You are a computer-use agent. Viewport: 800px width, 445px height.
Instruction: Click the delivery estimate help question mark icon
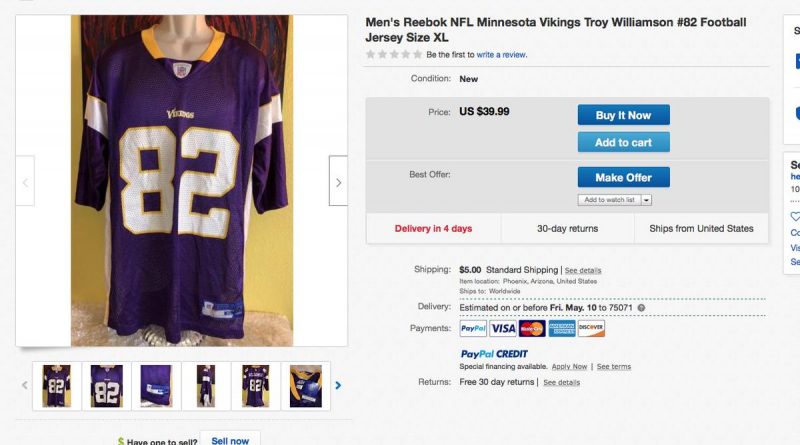[641, 308]
